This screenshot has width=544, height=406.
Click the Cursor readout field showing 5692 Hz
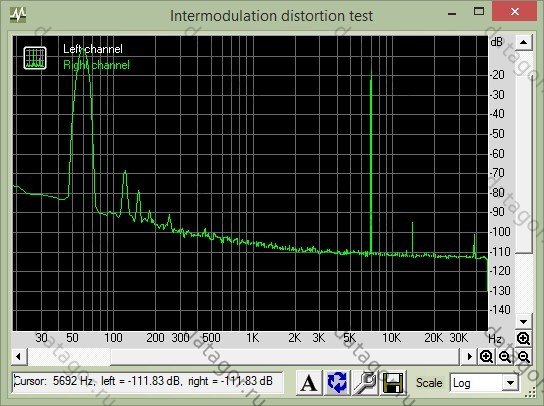[147, 382]
